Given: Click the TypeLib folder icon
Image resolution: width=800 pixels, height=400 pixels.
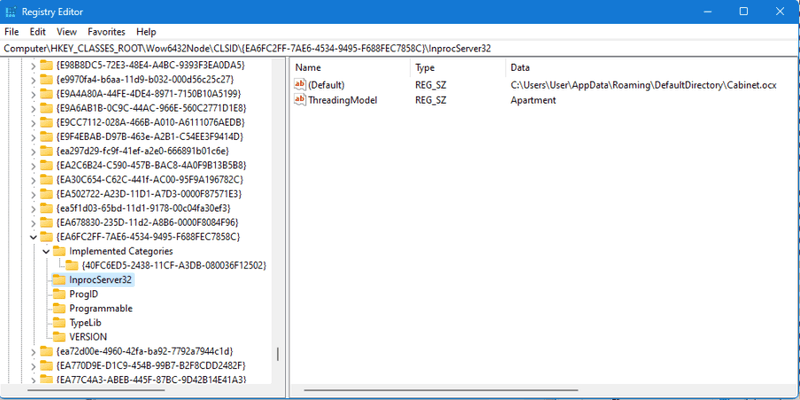Looking at the screenshot, I should [x=58, y=323].
